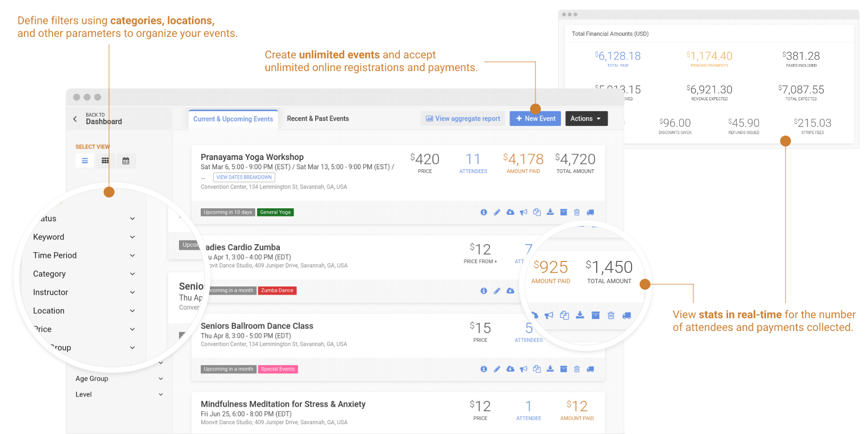Switch to grid view
The image size is (868, 434).
pyautogui.click(x=105, y=161)
